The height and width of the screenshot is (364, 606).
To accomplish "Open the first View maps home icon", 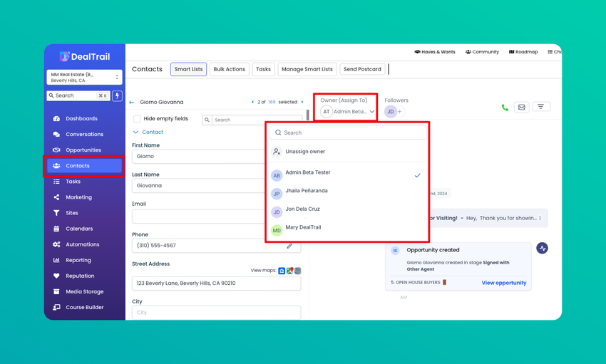I will click(x=282, y=271).
